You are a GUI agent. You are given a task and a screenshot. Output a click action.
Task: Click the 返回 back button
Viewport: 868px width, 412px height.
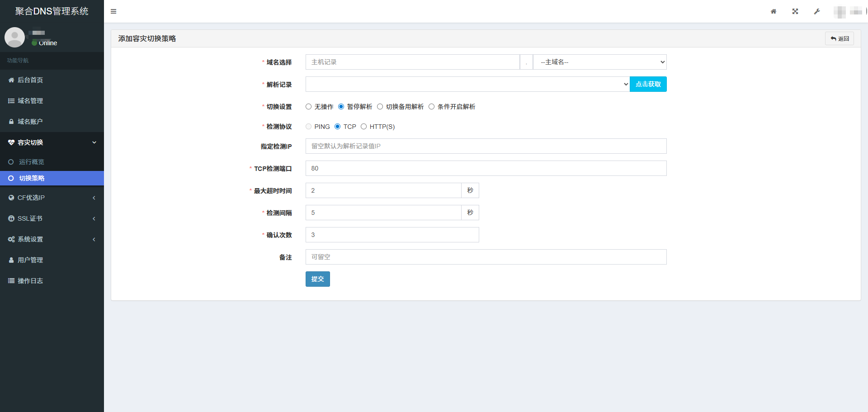click(x=840, y=39)
